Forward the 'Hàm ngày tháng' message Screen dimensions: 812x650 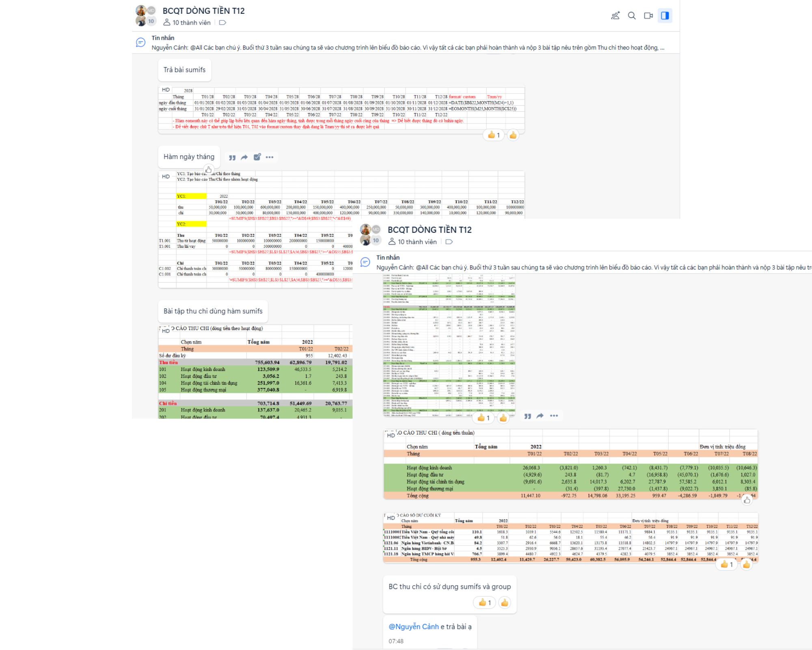[x=244, y=158]
